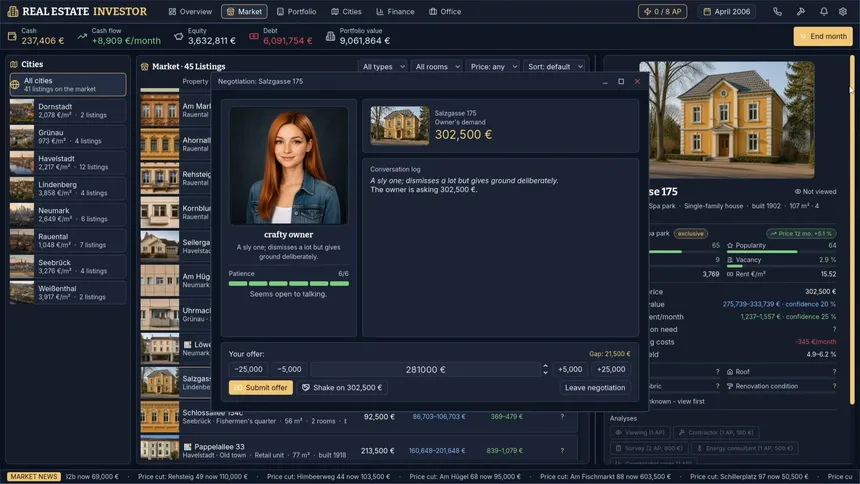Click the Renovation condition icon
The image size is (860, 484).
point(730,386)
